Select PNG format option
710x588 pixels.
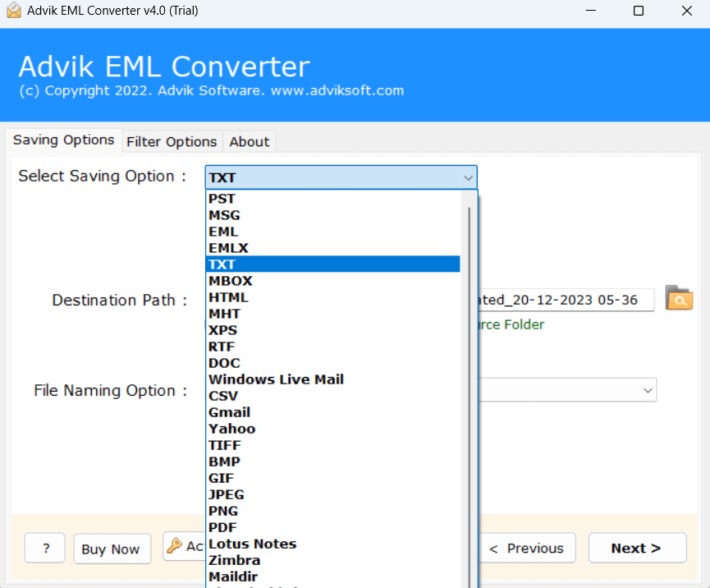[x=332, y=511]
